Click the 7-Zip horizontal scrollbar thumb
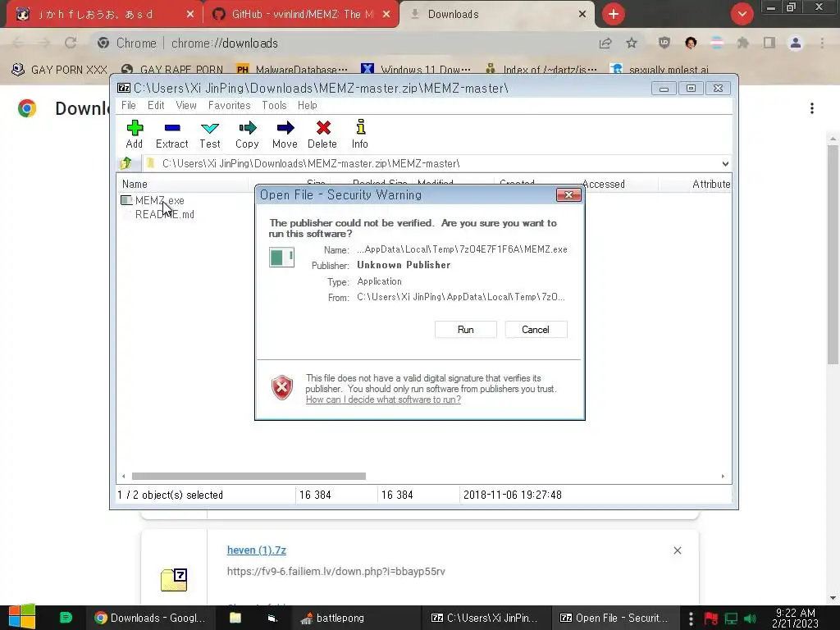This screenshot has width=840, height=630. [x=249, y=477]
